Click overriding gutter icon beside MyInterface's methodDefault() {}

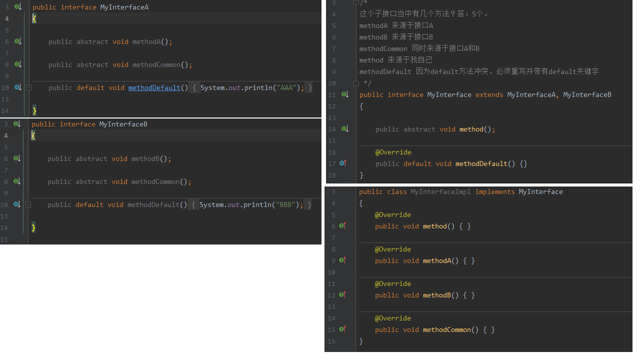[343, 163]
